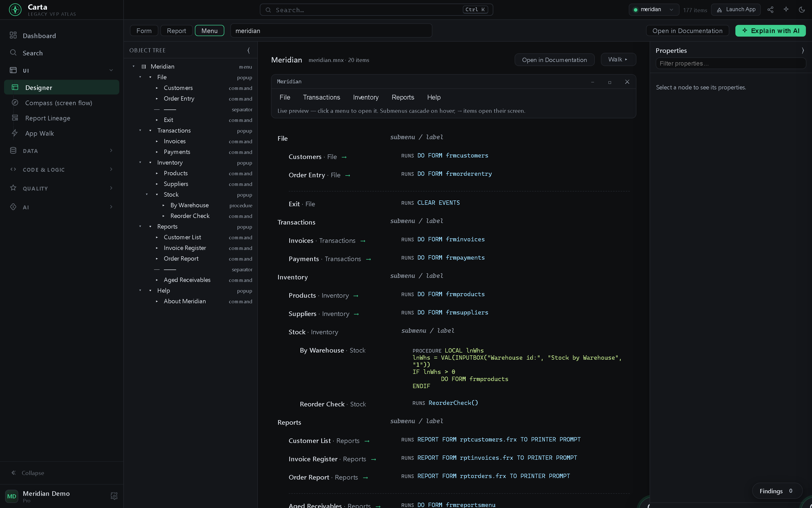Click the Search magnifier icon in sidebar
The height and width of the screenshot is (508, 812).
coord(13,52)
